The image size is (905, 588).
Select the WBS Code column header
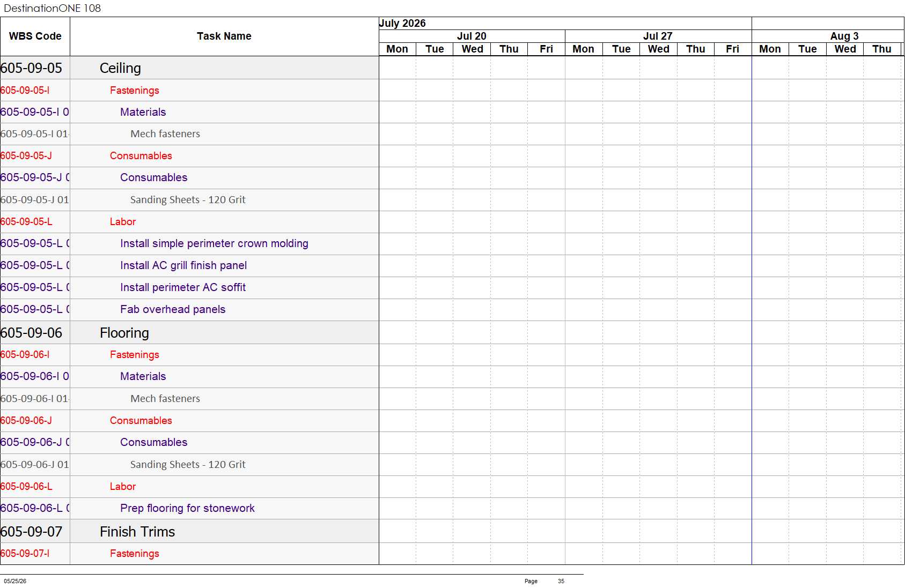click(35, 36)
